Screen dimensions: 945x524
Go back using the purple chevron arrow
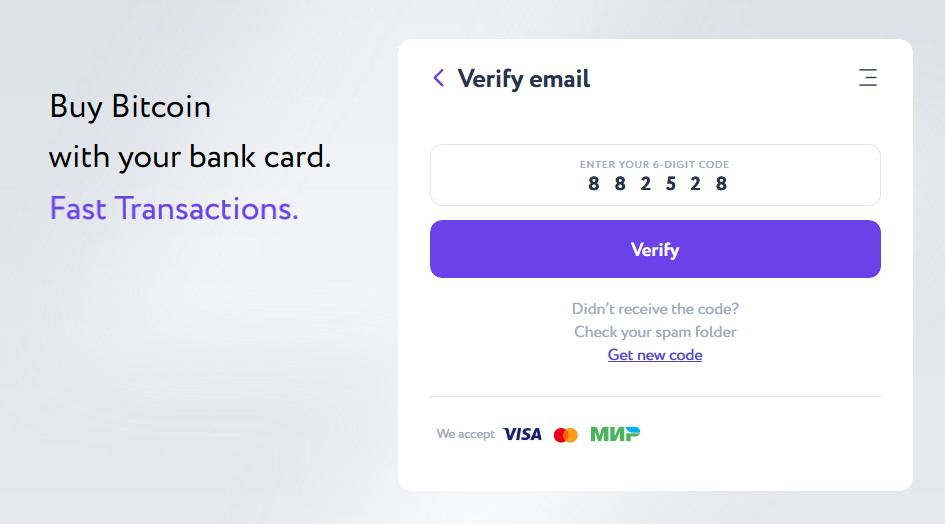[x=439, y=78]
